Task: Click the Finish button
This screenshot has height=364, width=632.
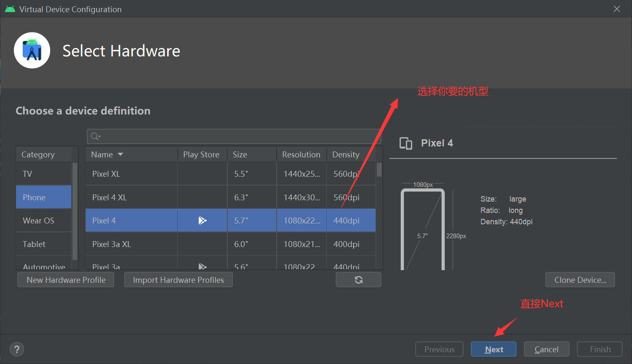Action: 600,349
